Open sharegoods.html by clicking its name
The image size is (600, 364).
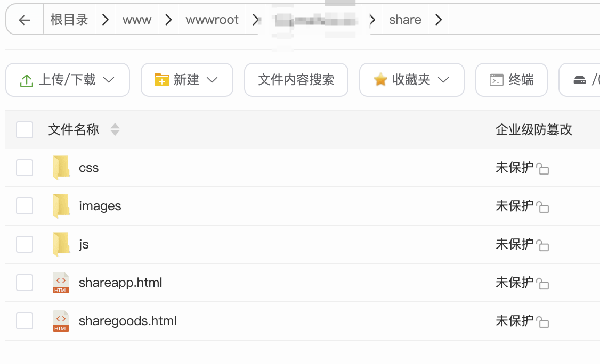(127, 321)
